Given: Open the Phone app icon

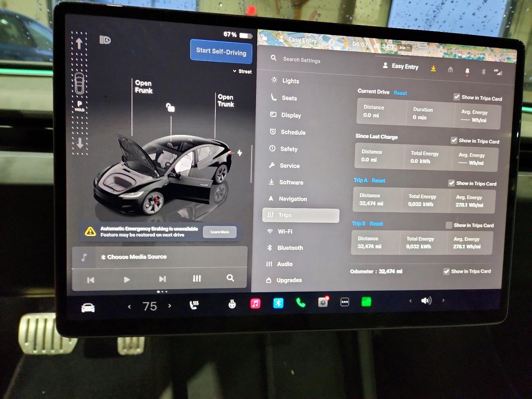Looking at the screenshot, I should click(x=300, y=303).
